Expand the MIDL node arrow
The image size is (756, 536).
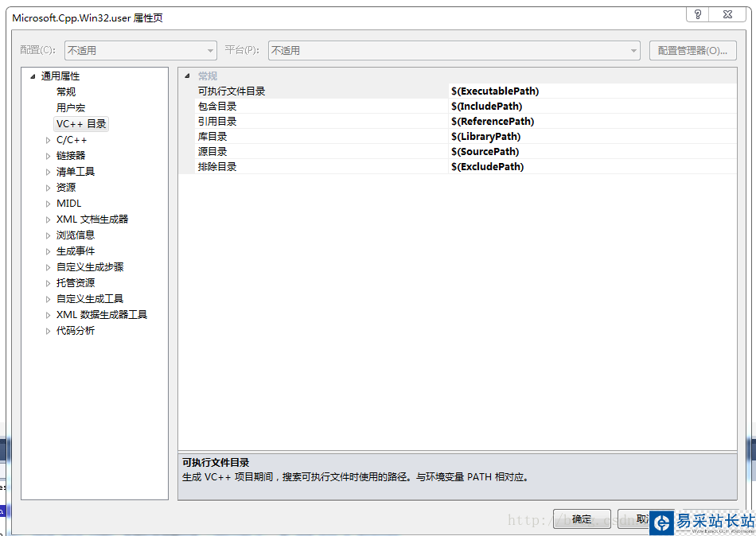(48, 204)
